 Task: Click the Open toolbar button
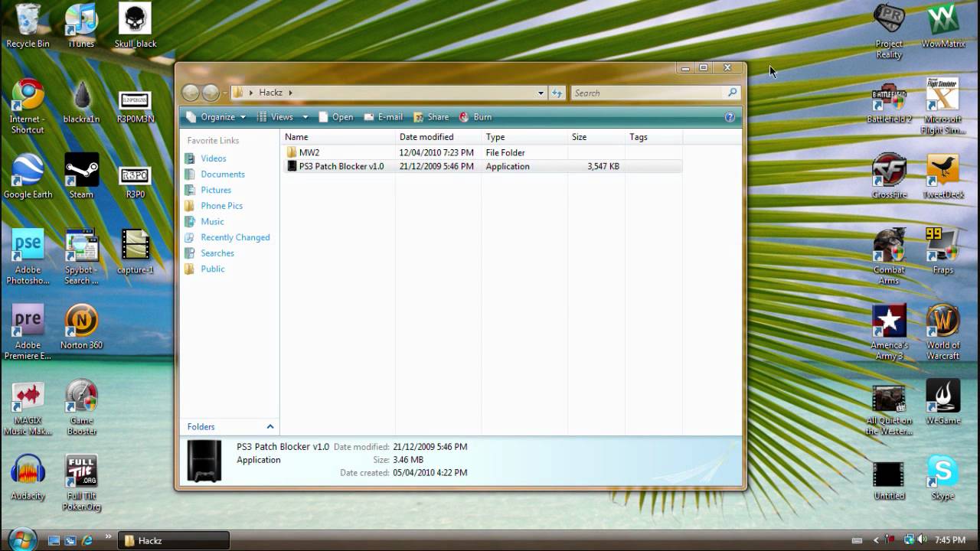pyautogui.click(x=335, y=117)
